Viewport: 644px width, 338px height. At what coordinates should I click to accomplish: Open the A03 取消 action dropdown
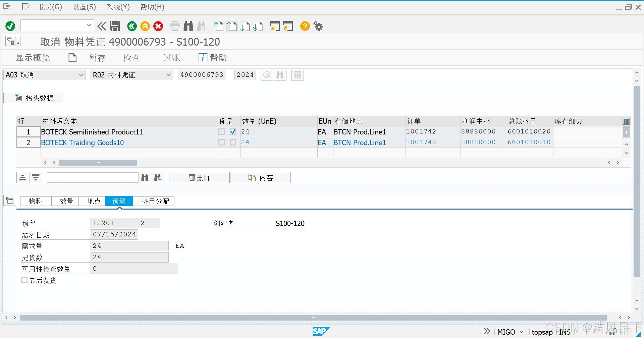pyautogui.click(x=81, y=75)
